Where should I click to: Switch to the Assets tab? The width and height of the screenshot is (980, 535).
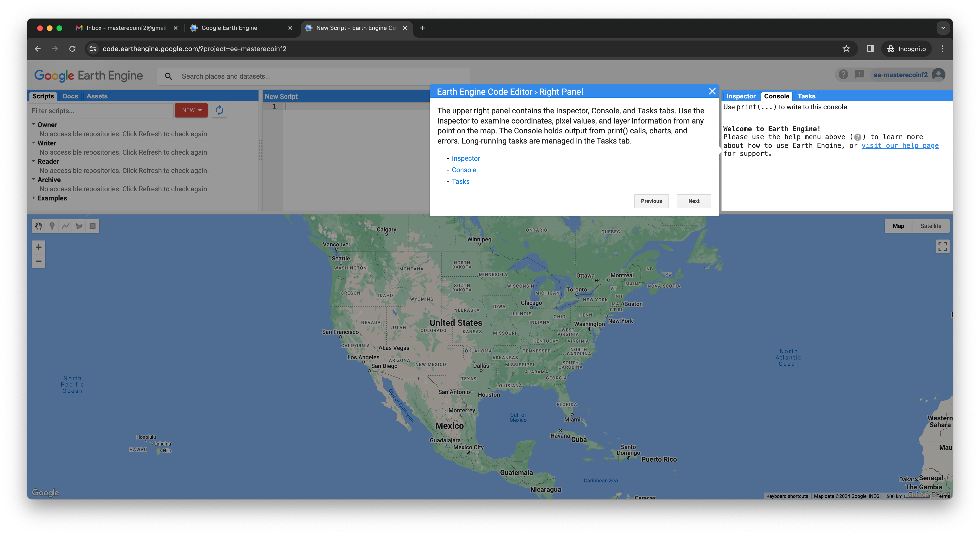pyautogui.click(x=97, y=96)
